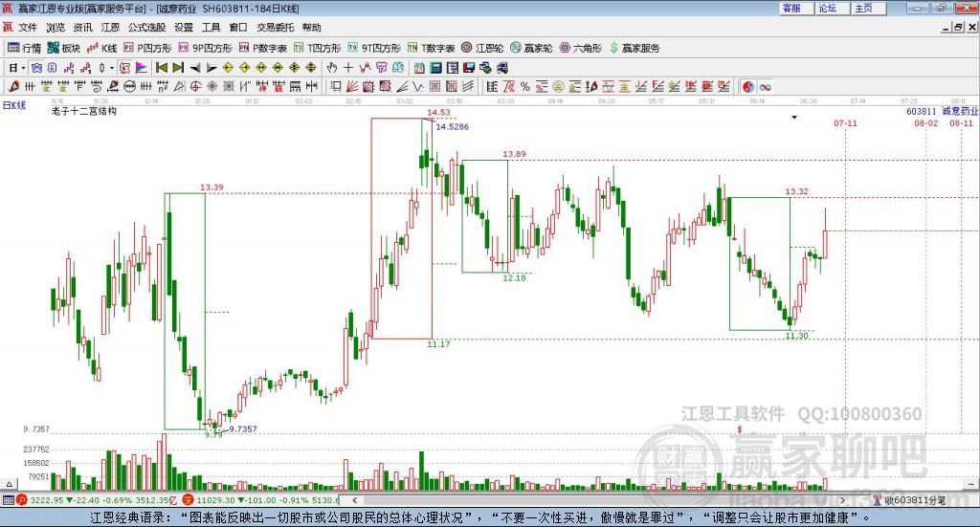Open the 行情 quotes view
Viewport: 980px width, 527px height.
tap(24, 48)
